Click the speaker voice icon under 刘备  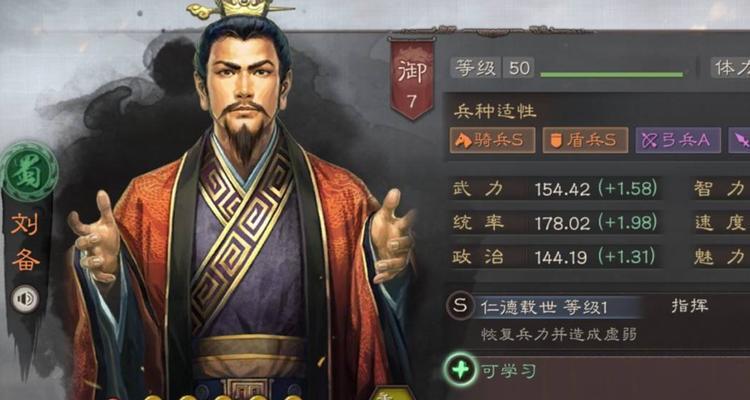tap(25, 299)
